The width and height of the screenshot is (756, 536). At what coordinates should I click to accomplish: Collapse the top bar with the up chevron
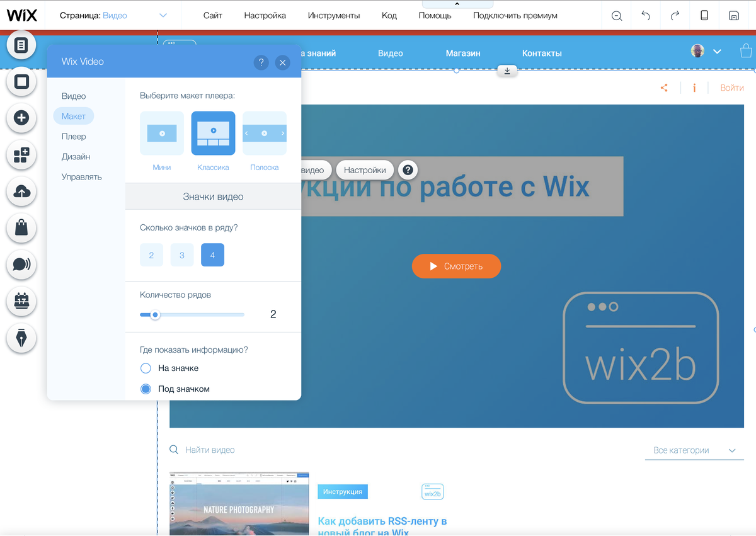(x=457, y=4)
